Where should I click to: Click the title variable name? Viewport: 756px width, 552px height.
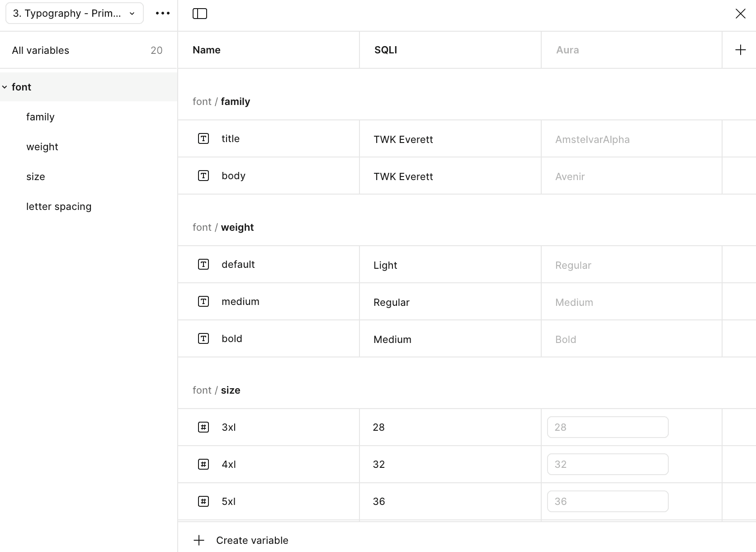coord(231,138)
